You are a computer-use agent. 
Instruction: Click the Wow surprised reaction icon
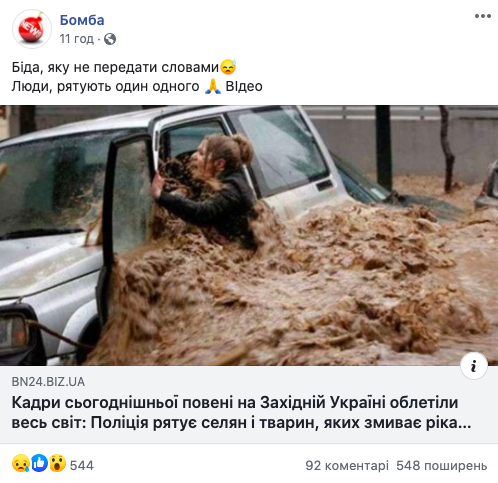(57, 463)
